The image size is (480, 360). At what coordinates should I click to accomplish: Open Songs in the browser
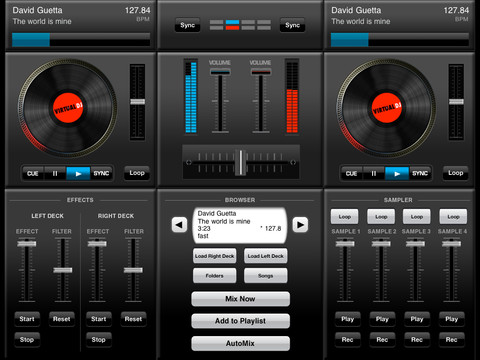click(x=266, y=276)
